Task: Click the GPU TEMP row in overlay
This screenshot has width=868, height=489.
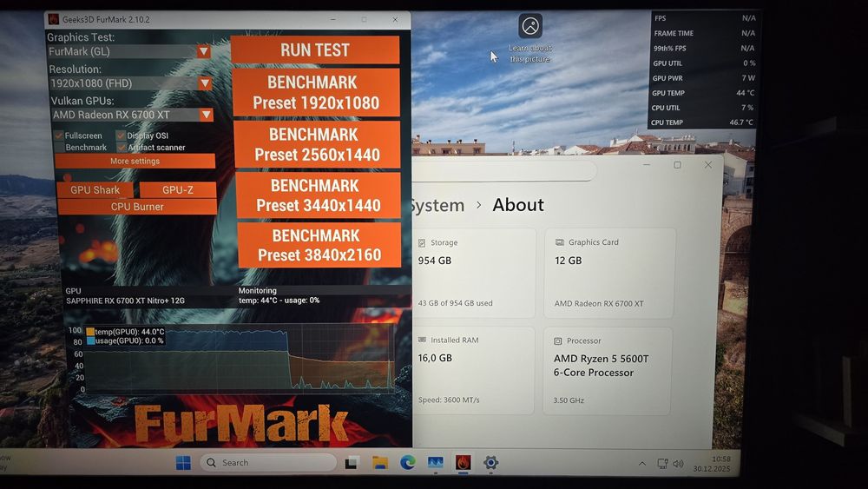Action: (x=703, y=93)
